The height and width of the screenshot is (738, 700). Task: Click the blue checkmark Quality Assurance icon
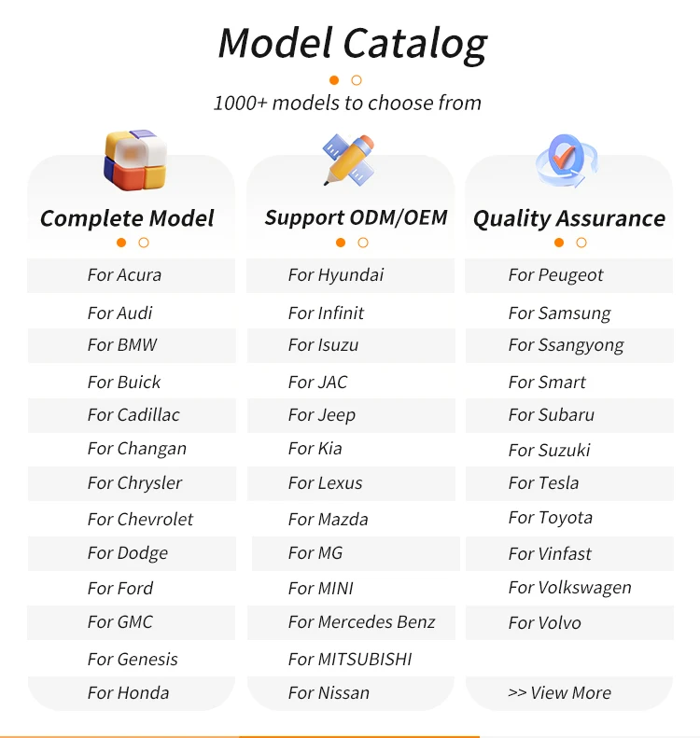tap(566, 160)
